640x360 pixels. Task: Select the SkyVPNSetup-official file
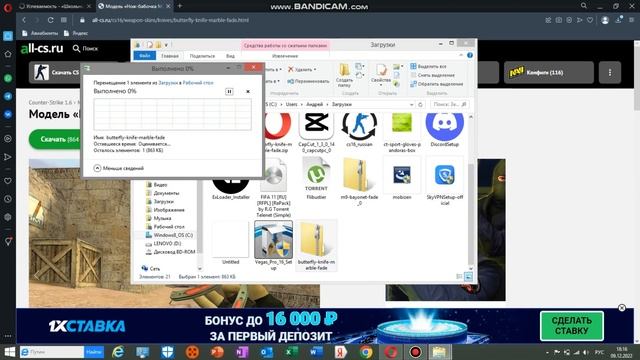[445, 182]
